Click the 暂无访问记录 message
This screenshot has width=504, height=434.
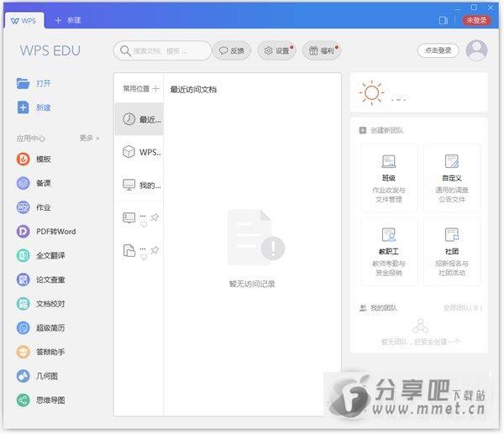[252, 284]
